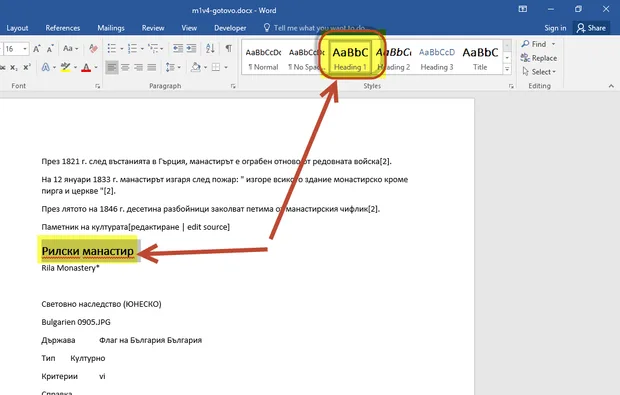Apply red font color
This screenshot has height=395, width=620.
coord(86,67)
